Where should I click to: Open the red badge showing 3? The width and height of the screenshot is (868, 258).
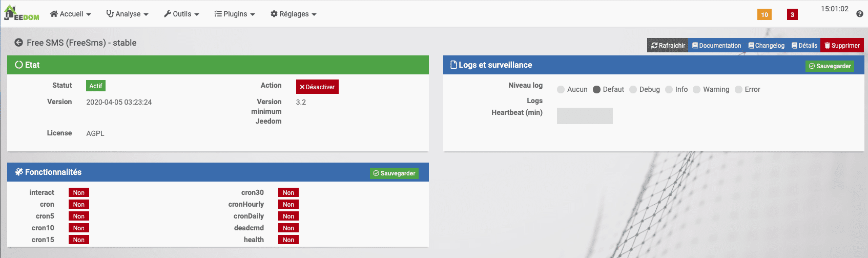pos(792,14)
